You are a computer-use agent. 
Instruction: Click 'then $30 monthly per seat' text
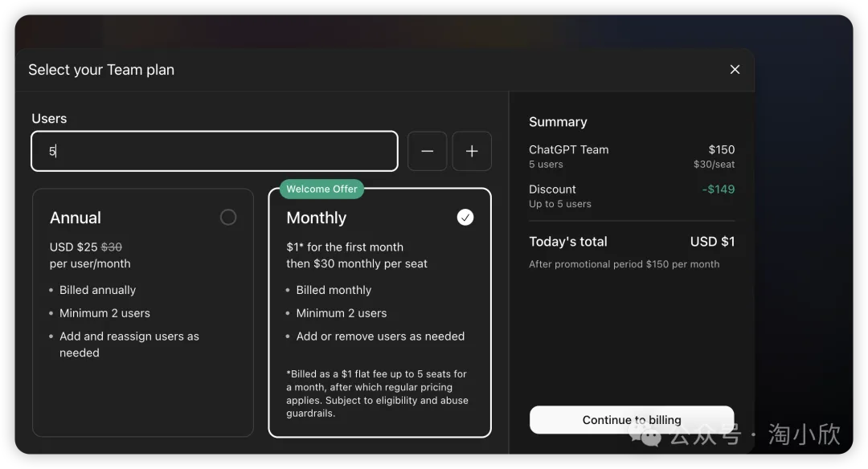357,263
